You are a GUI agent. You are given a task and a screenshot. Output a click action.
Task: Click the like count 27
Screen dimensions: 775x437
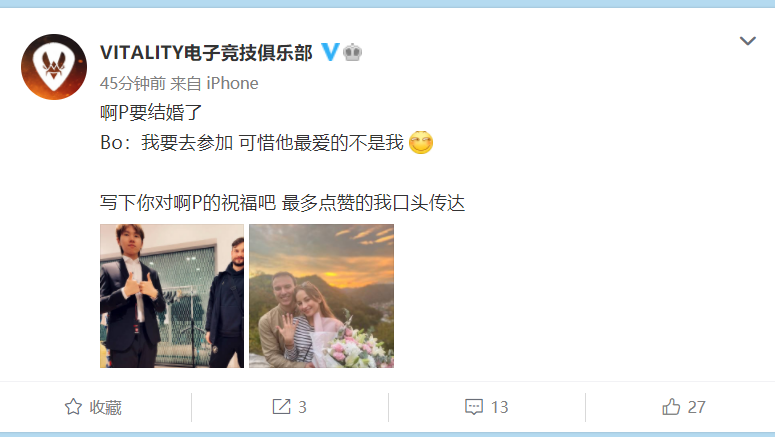[x=696, y=407]
